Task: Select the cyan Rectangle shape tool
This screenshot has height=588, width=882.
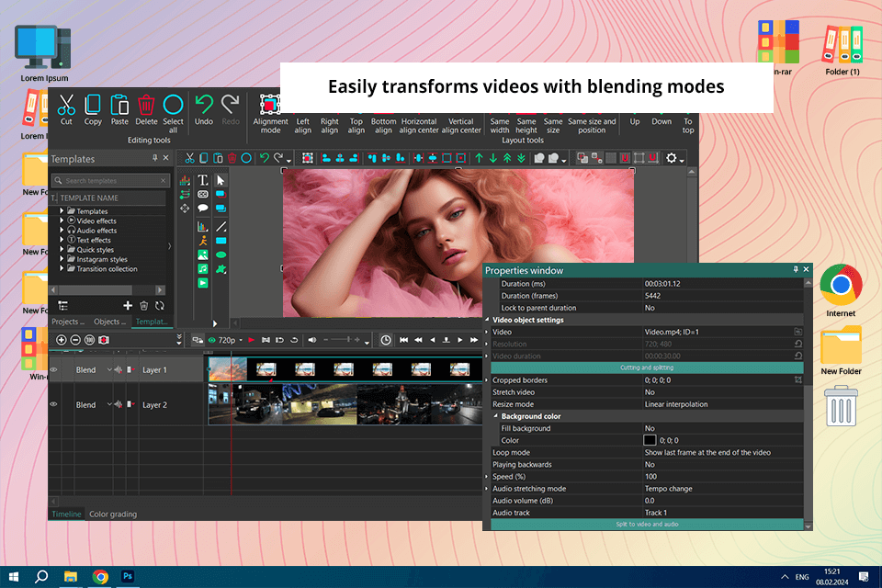Action: [221, 241]
